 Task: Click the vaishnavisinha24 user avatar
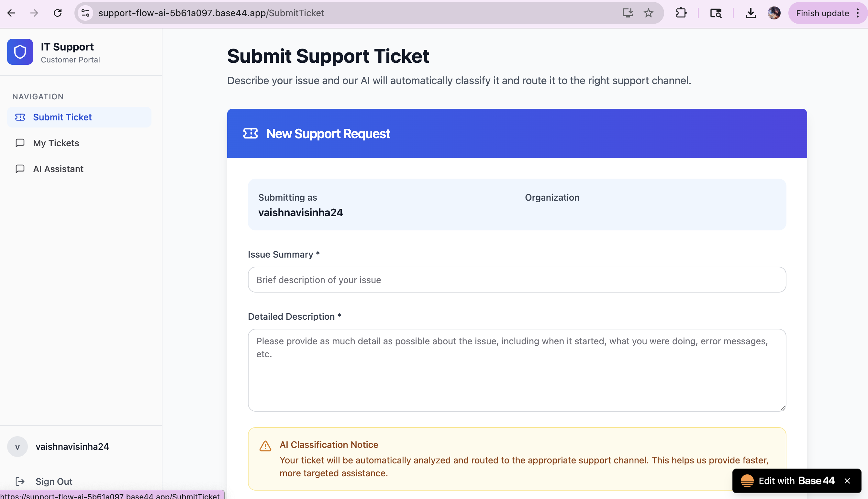click(x=17, y=447)
